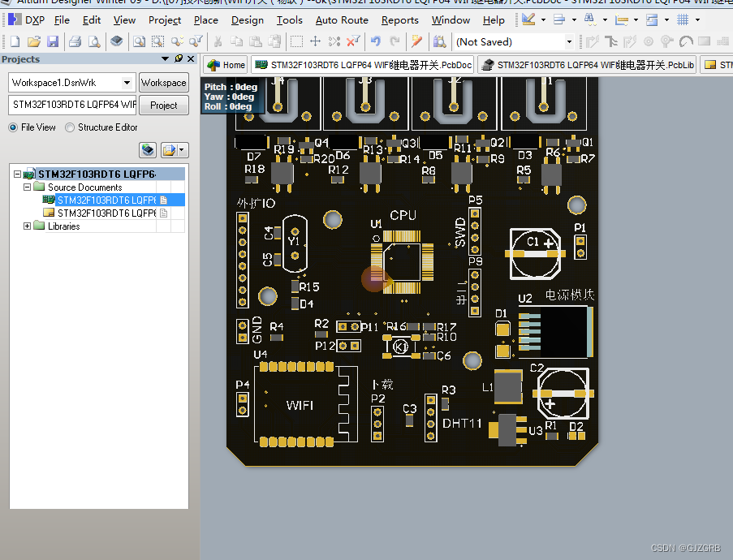Click the Undo icon
Viewport: 733px width, 560px height.
point(376,41)
